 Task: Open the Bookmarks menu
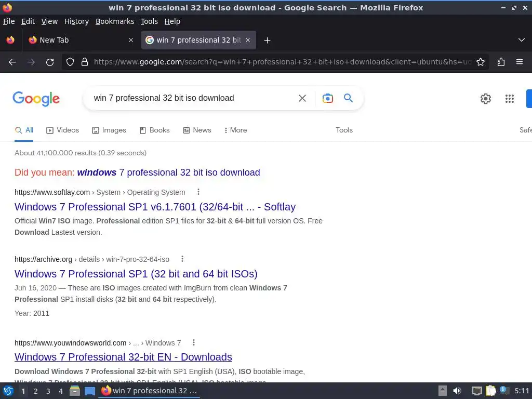(115, 21)
